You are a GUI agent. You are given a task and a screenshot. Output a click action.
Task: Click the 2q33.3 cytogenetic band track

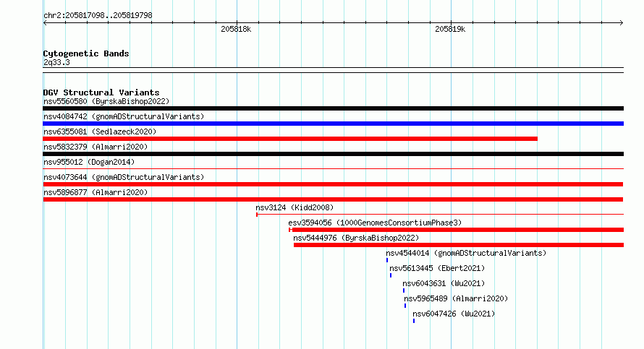click(333, 70)
